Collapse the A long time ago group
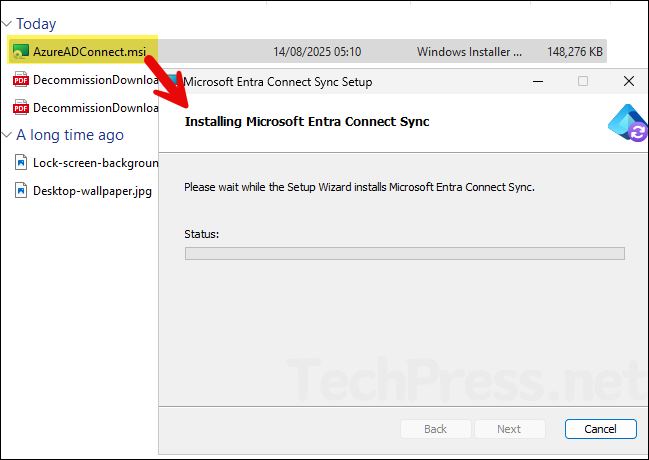649x460 pixels. coord(7,135)
